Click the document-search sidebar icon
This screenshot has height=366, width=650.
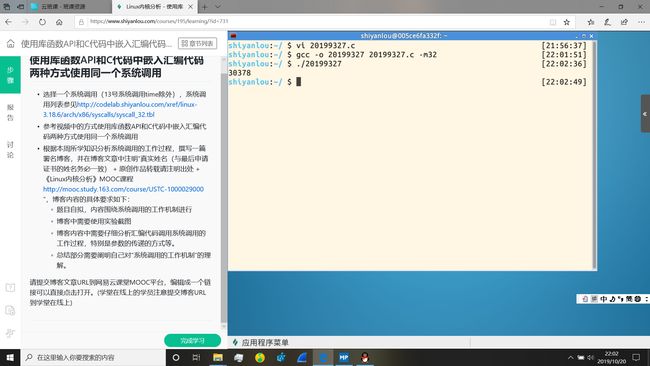10,310
